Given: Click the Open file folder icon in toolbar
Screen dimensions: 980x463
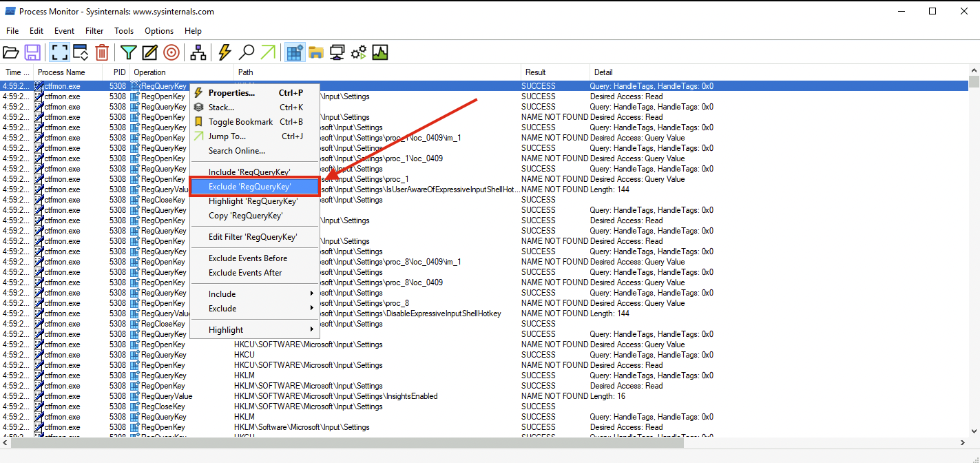Looking at the screenshot, I should point(11,52).
